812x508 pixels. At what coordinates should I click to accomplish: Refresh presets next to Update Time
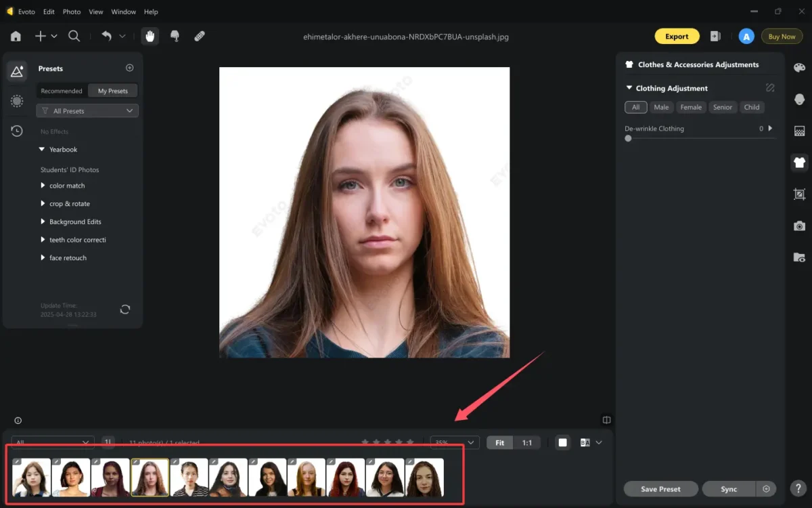tap(125, 309)
